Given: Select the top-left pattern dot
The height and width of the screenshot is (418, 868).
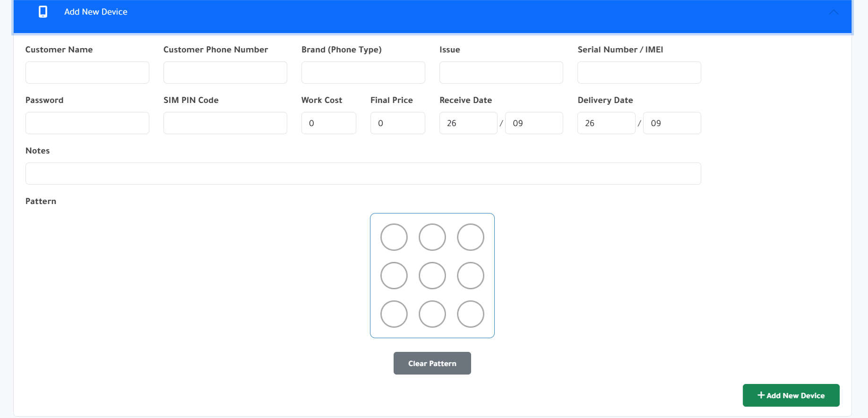Looking at the screenshot, I should pos(394,237).
